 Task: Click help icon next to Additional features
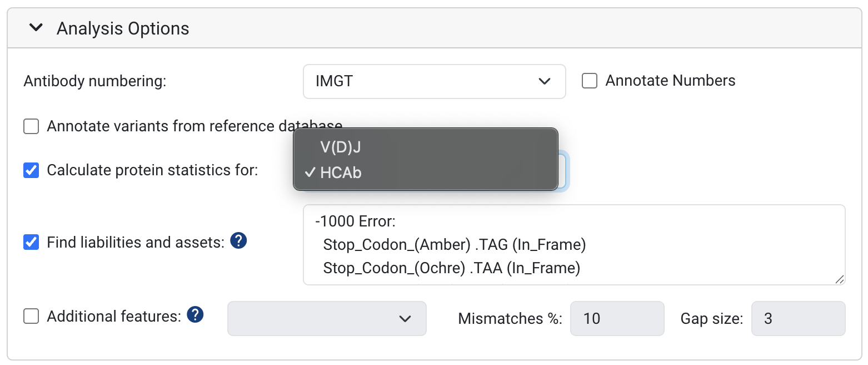tap(195, 315)
